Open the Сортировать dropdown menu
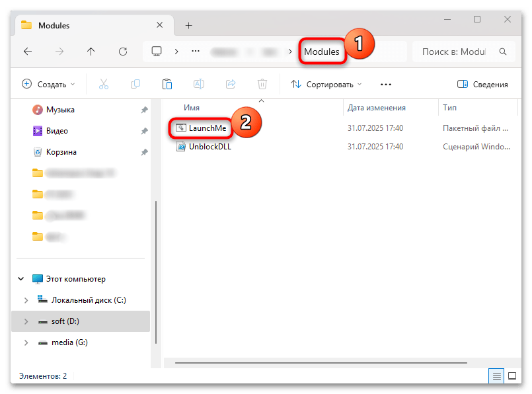The width and height of the screenshot is (532, 394). (326, 84)
